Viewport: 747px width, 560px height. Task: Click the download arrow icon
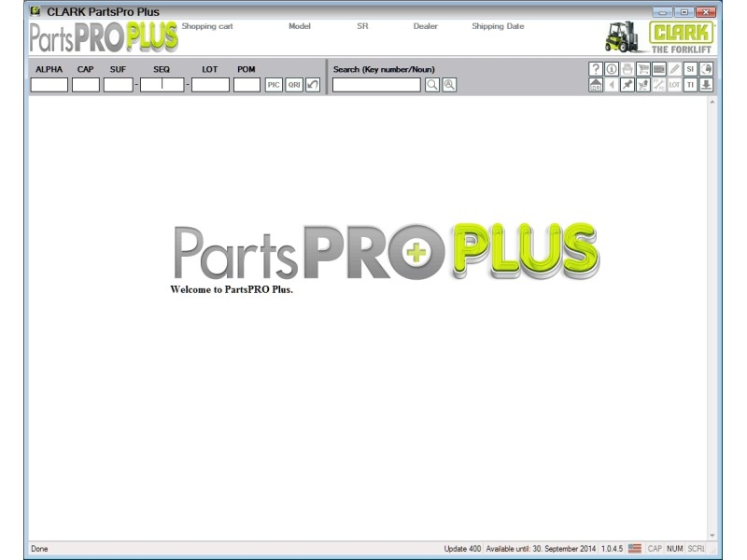point(706,85)
